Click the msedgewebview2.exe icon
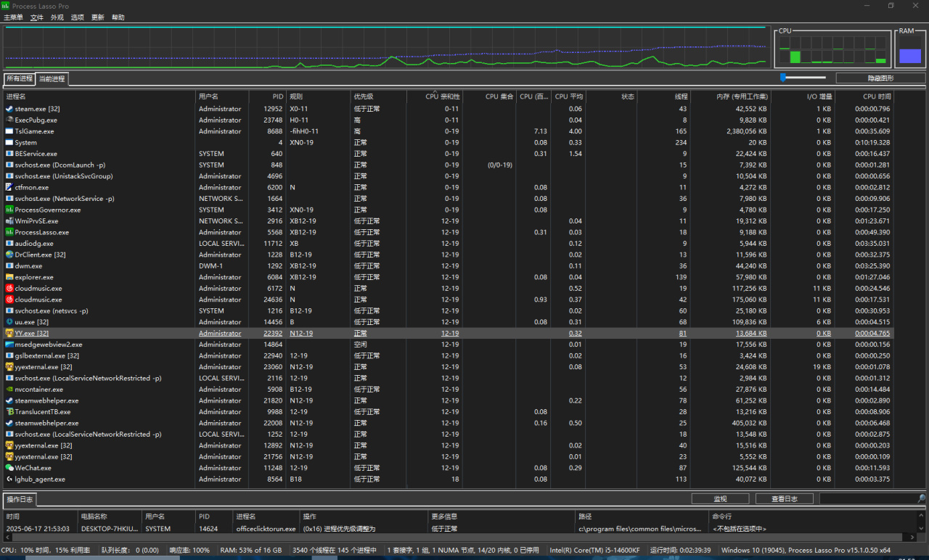The width and height of the screenshot is (929, 560). 9,345
